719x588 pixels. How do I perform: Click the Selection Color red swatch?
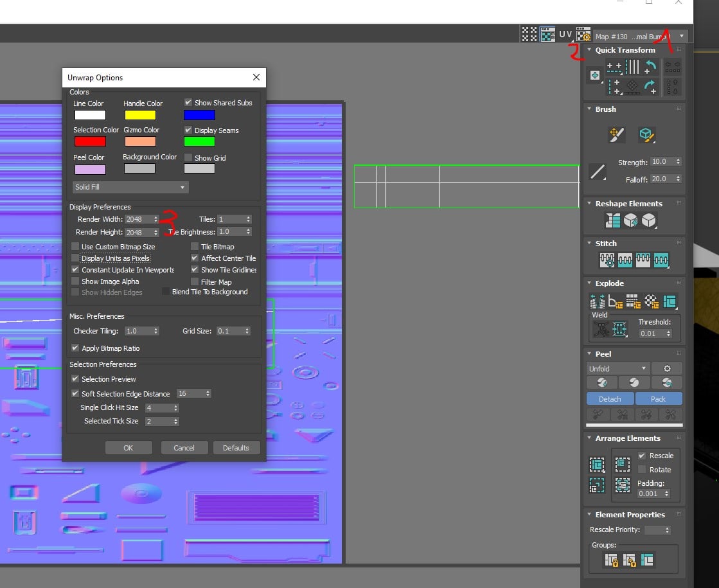click(x=90, y=141)
